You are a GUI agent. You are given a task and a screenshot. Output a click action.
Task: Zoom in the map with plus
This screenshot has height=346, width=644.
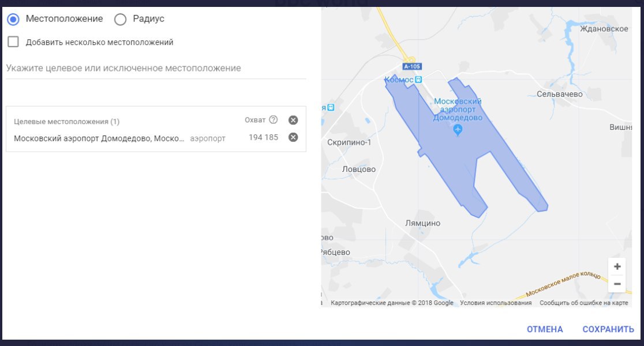(617, 267)
